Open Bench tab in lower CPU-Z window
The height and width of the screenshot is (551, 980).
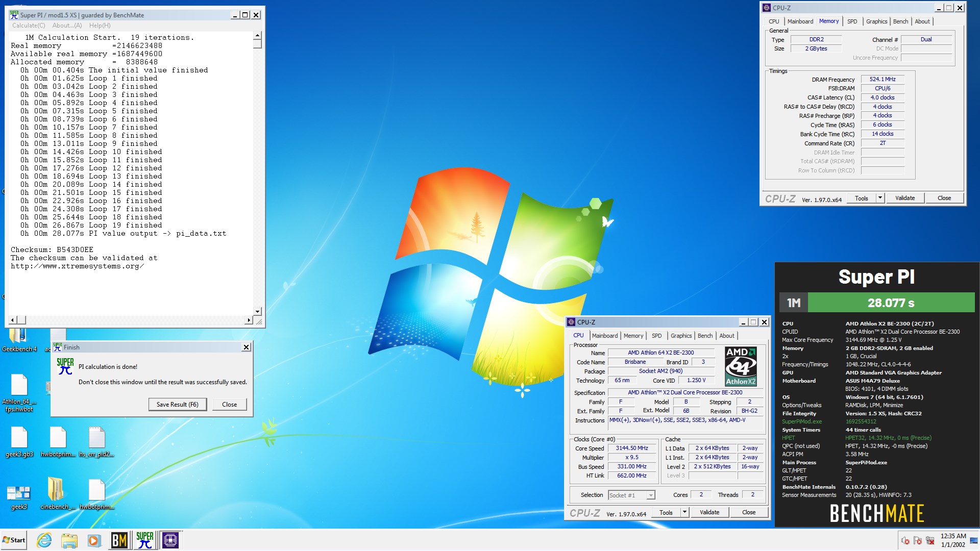click(x=705, y=336)
